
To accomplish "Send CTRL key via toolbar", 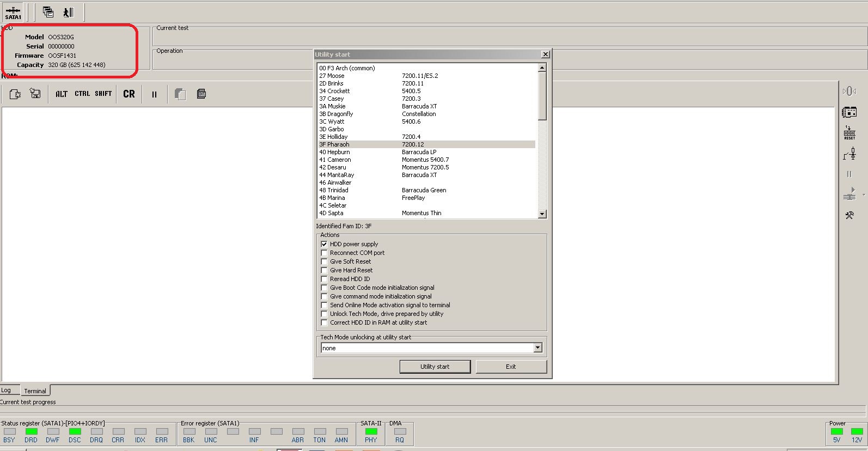I will (x=82, y=94).
